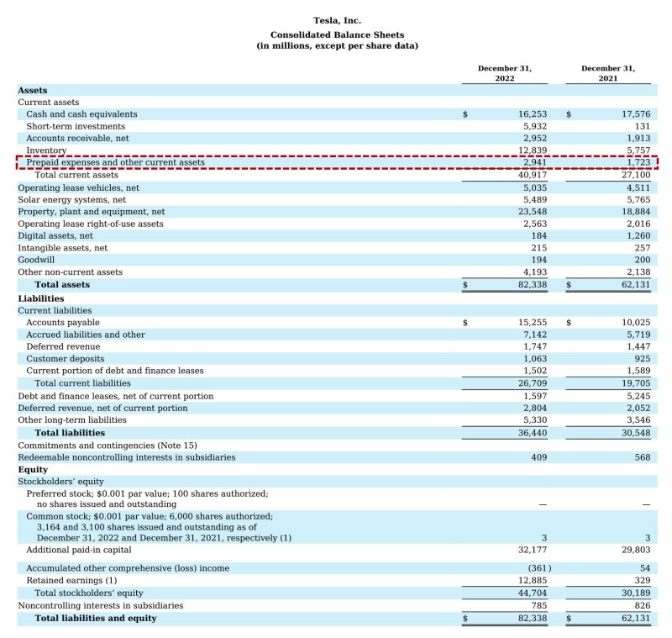
Task: Select the 'Digital assets, net' label
Action: 55,236
